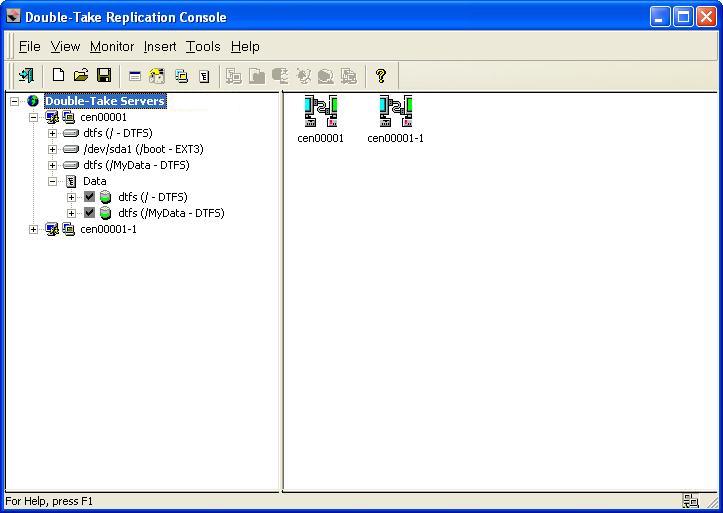Collapse the Double-Take Servers root node
Screen dimensions: 723x513
point(15,101)
